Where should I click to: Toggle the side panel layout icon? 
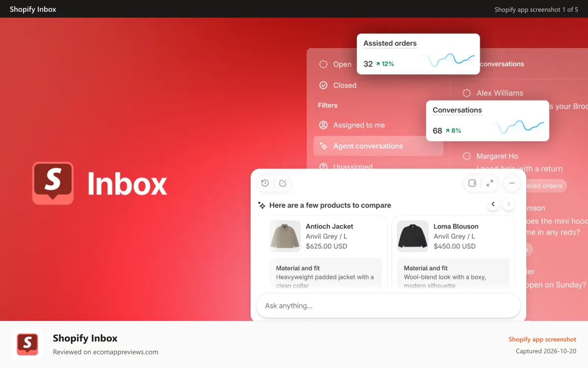472,183
